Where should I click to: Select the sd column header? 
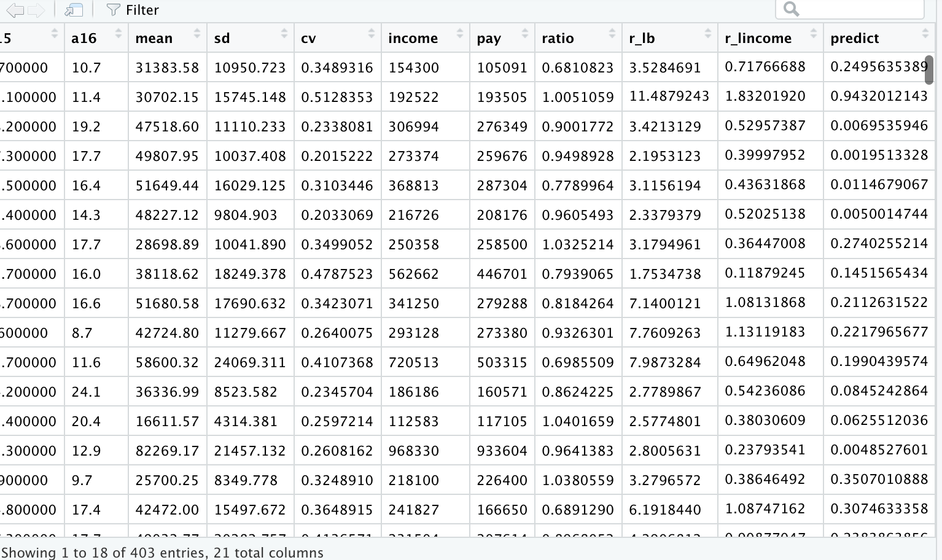(251, 38)
